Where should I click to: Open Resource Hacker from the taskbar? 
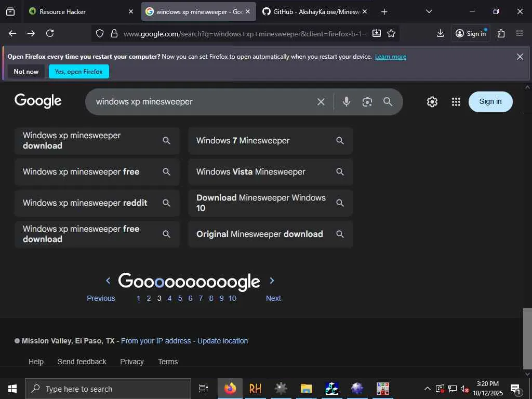(x=256, y=389)
